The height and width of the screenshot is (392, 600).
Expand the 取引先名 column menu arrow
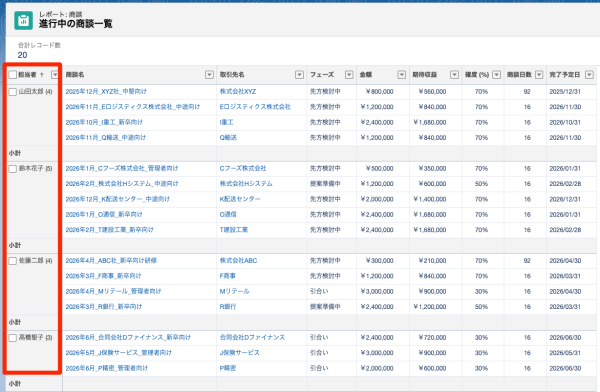pyautogui.click(x=300, y=75)
